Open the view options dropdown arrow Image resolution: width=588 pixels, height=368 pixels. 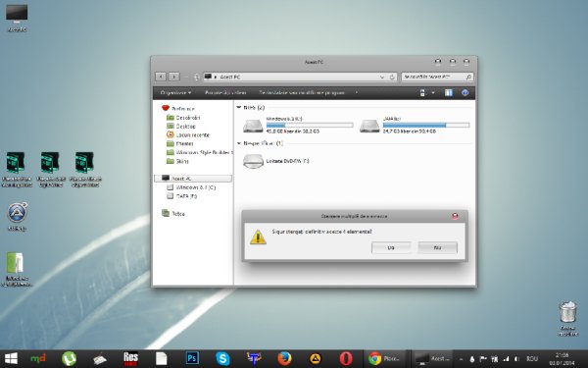coord(433,93)
